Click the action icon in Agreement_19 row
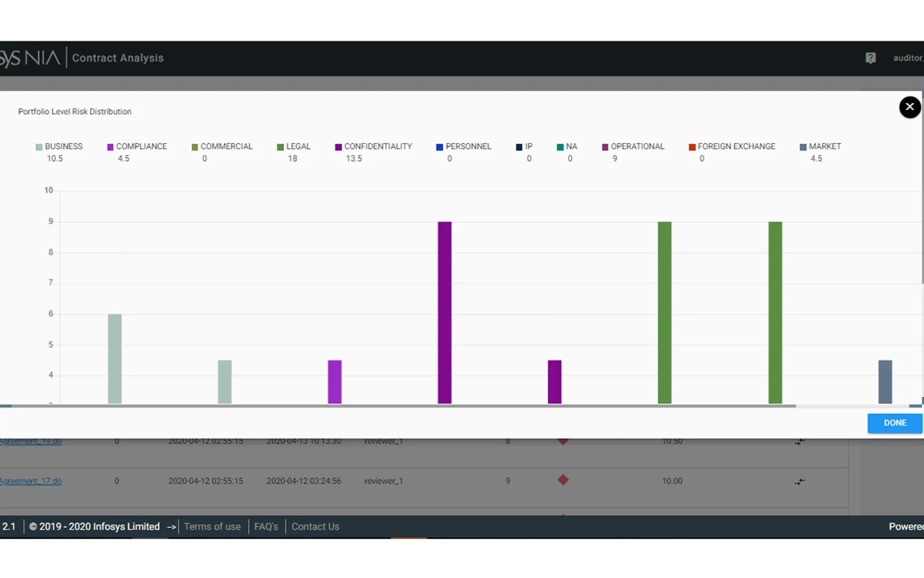Image resolution: width=924 pixels, height=578 pixels. click(799, 442)
